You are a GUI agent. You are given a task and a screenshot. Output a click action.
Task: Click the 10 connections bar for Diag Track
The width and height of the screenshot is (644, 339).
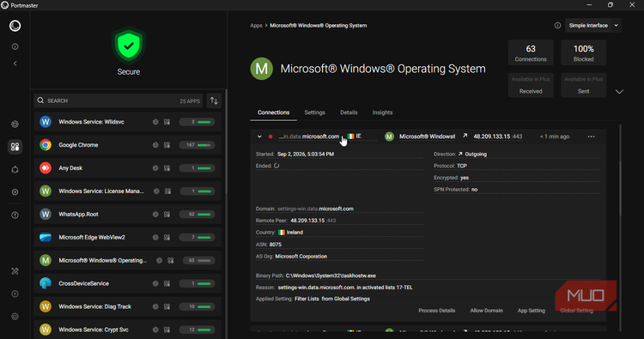(197, 306)
